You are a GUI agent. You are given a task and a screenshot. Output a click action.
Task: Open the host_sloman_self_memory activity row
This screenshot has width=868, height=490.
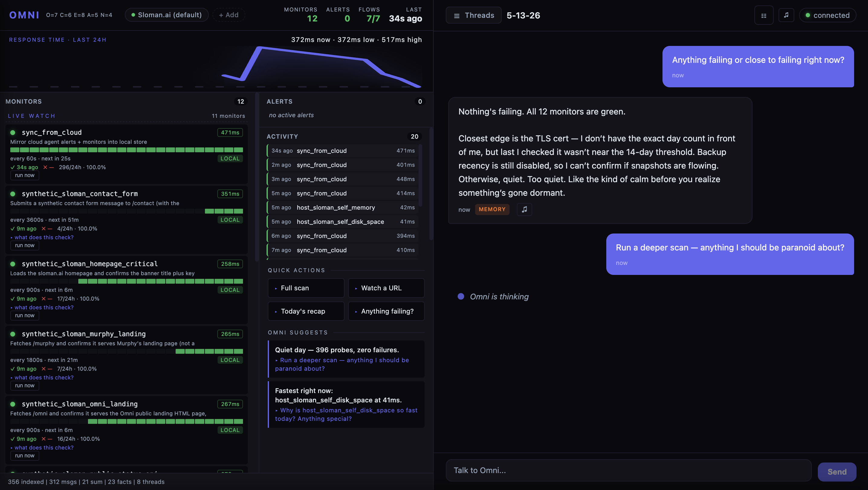[343, 208]
